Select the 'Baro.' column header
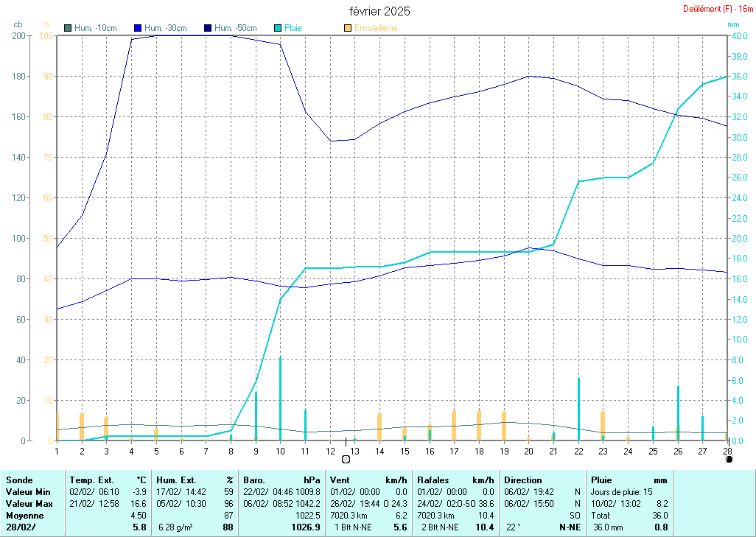Viewport: 756px width, 537px height. (254, 480)
